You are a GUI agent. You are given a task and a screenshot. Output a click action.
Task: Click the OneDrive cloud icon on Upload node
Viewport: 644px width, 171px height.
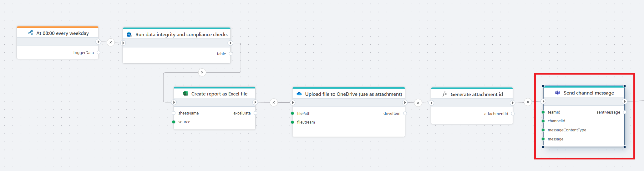point(299,94)
